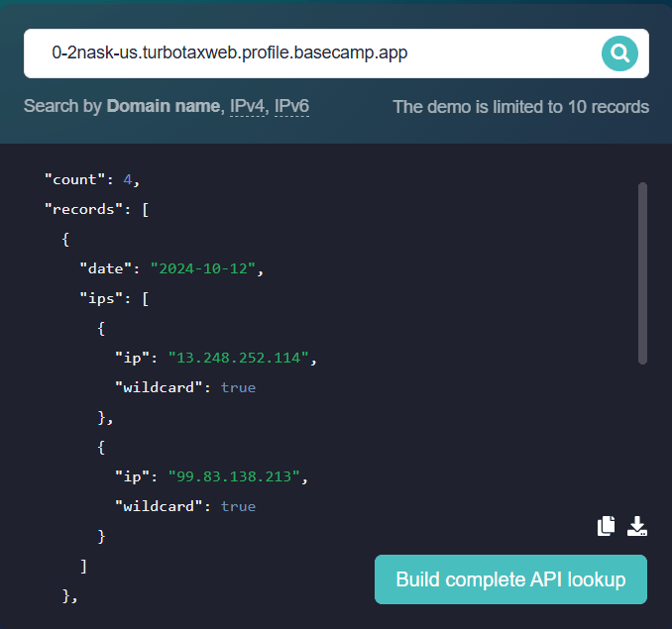
Task: Click "The demo is limited to 10 records" note
Action: 520,107
